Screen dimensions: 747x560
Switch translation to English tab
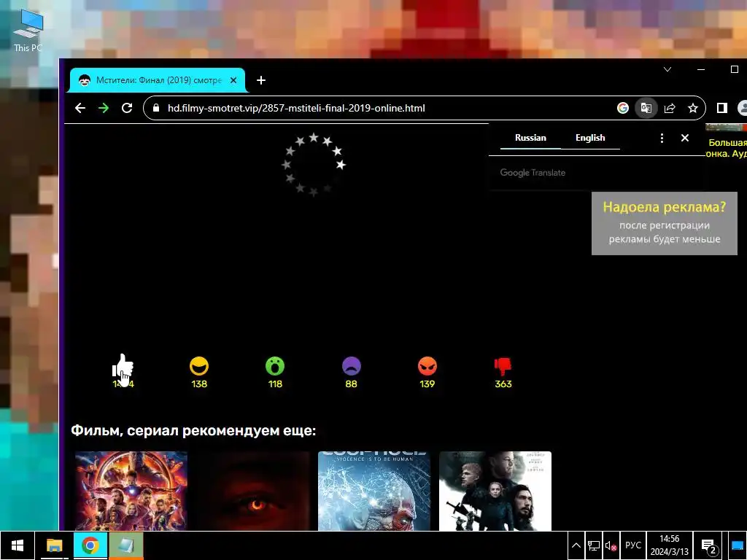(590, 138)
